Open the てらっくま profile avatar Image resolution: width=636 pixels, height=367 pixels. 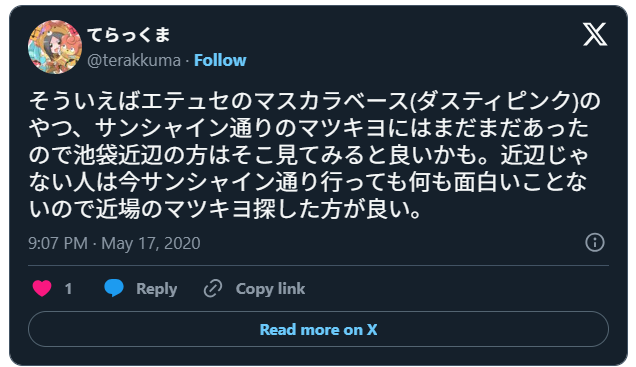click(x=55, y=47)
